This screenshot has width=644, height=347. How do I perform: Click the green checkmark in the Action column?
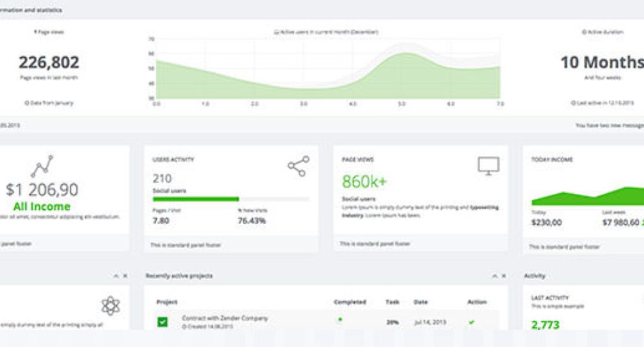tap(472, 322)
